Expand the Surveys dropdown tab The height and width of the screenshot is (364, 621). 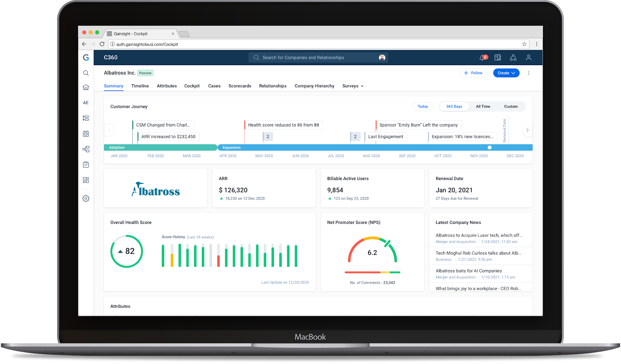coord(353,86)
